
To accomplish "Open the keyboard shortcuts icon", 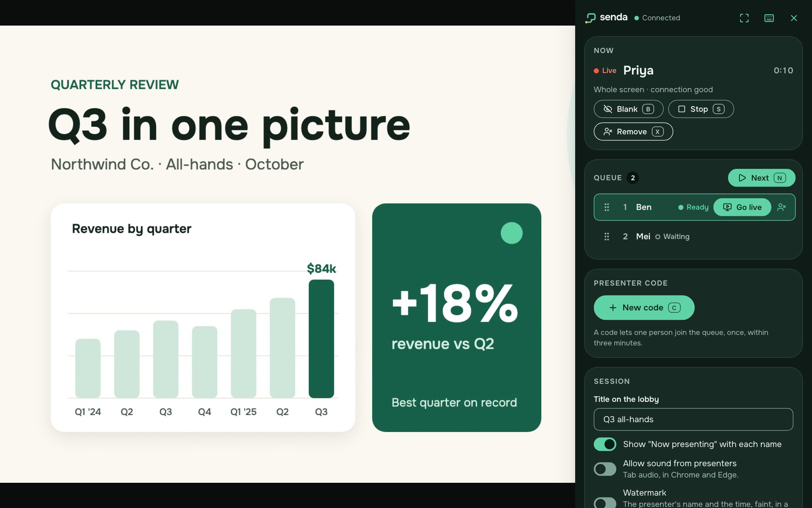I will click(x=769, y=18).
